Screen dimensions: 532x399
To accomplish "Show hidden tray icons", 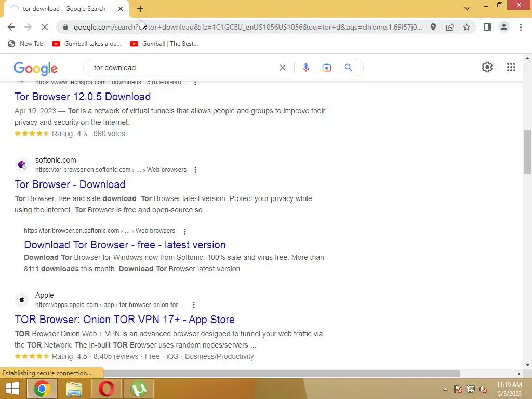I will point(445,389).
